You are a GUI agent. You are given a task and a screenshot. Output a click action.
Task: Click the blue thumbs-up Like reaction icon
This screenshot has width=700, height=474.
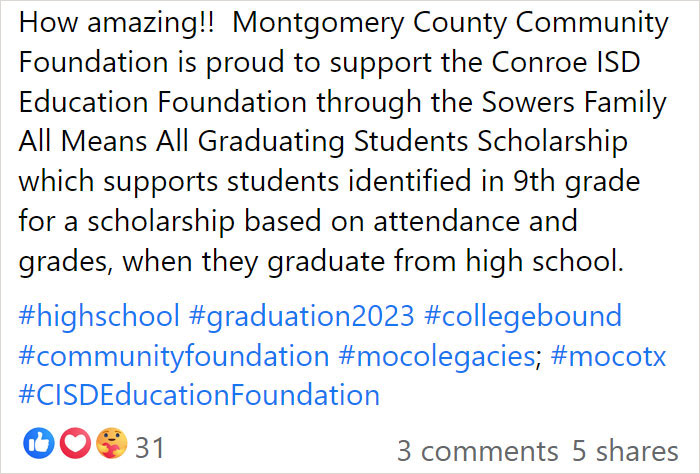(x=39, y=443)
